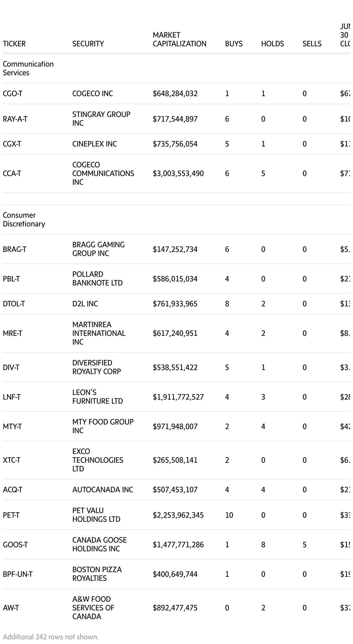Click the SECURITY column header
Viewport: 353px width, 644px height.
[88, 44]
